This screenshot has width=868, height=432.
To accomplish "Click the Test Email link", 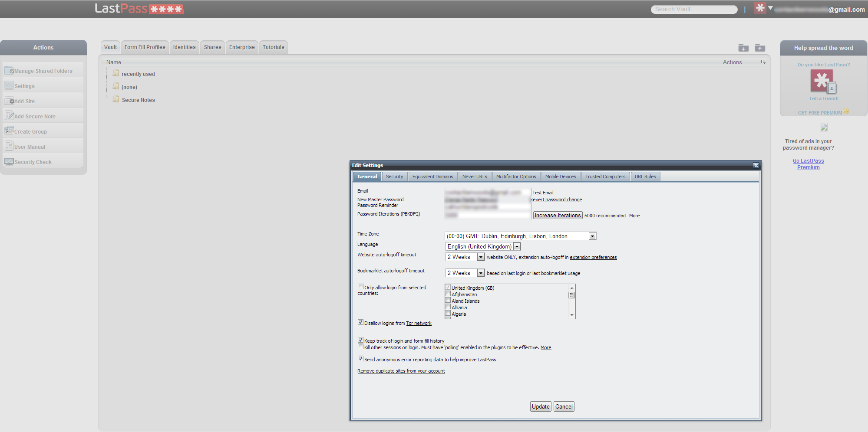I will click(x=543, y=193).
